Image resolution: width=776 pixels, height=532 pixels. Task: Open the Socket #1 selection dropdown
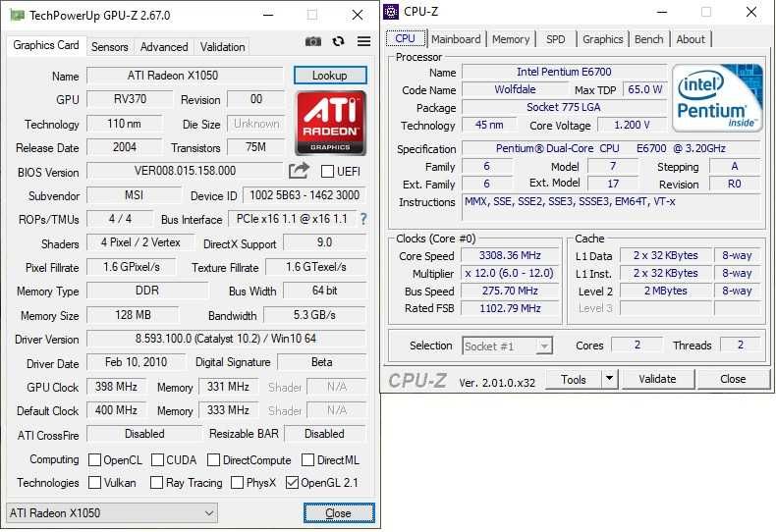[507, 346]
